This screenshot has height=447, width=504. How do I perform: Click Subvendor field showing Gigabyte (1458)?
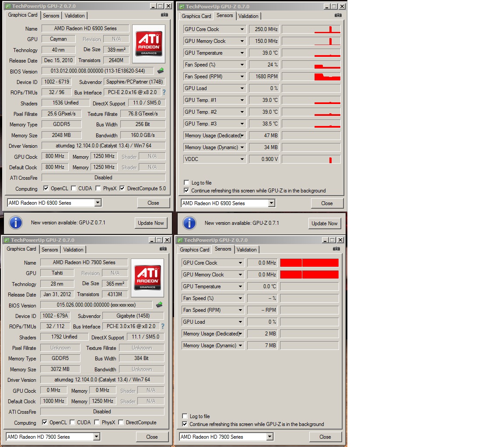[133, 315]
